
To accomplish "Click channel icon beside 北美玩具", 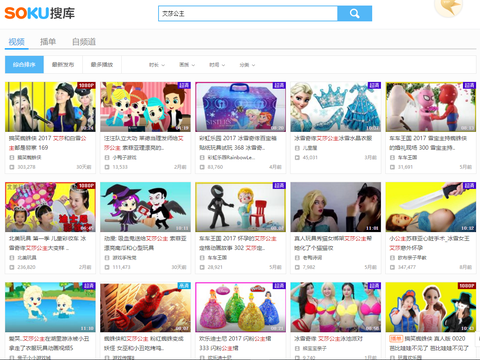I will (x=12, y=258).
